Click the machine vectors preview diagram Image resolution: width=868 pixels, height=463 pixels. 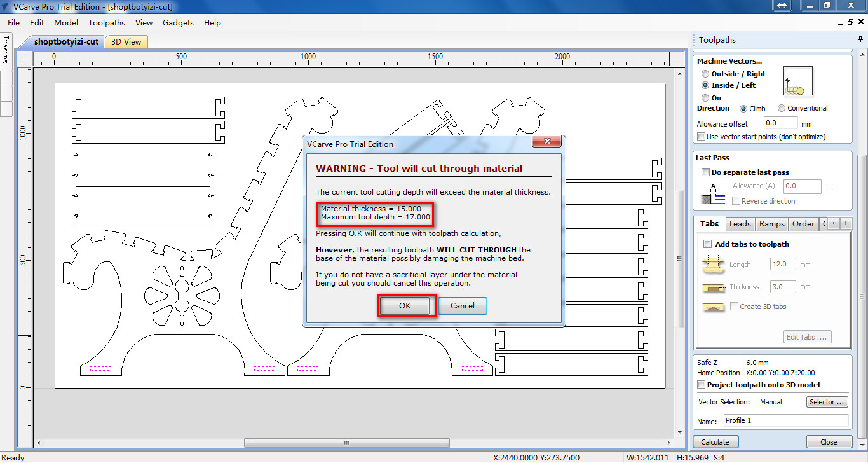[798, 81]
